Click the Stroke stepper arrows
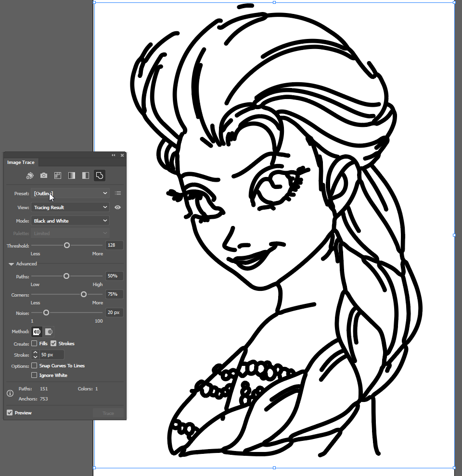462x476 pixels. [35, 354]
